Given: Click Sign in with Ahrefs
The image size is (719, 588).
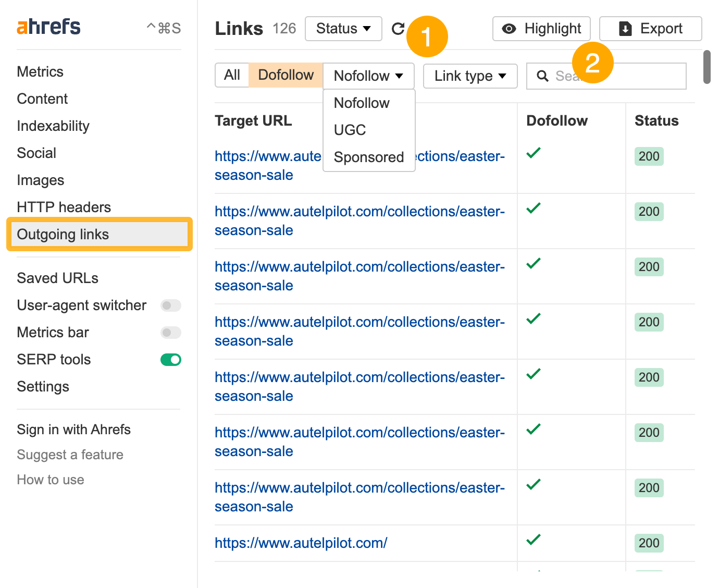Looking at the screenshot, I should (x=73, y=430).
